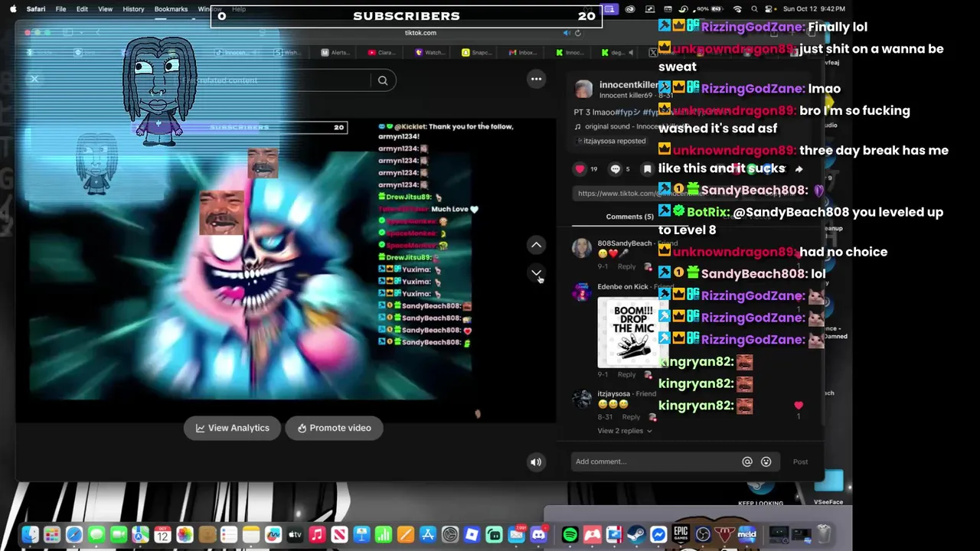
Task: Open Spotify from the Dock
Action: (x=570, y=535)
